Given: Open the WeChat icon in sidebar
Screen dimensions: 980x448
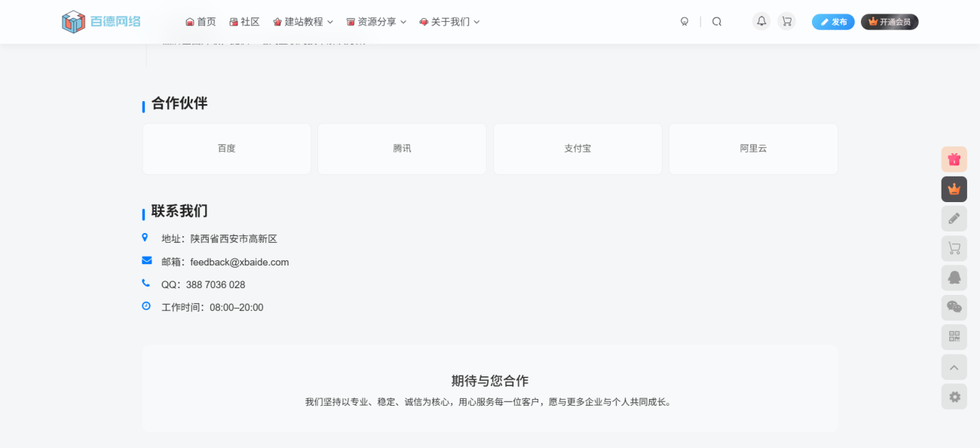Looking at the screenshot, I should click(954, 307).
